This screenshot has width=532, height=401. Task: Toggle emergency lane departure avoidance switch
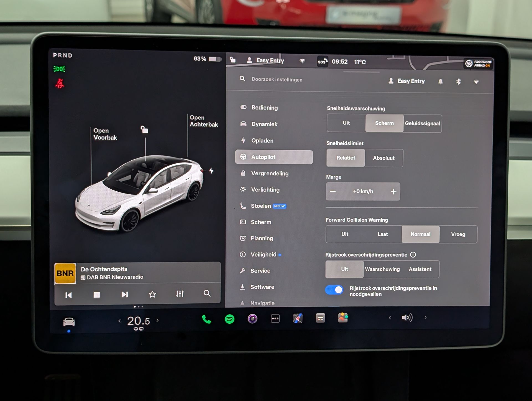coord(334,290)
